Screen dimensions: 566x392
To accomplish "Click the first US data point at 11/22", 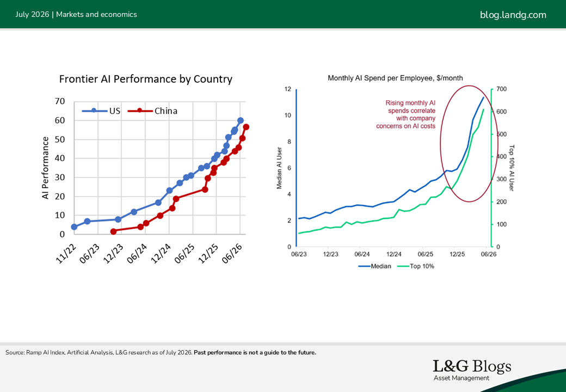I will (75, 227).
